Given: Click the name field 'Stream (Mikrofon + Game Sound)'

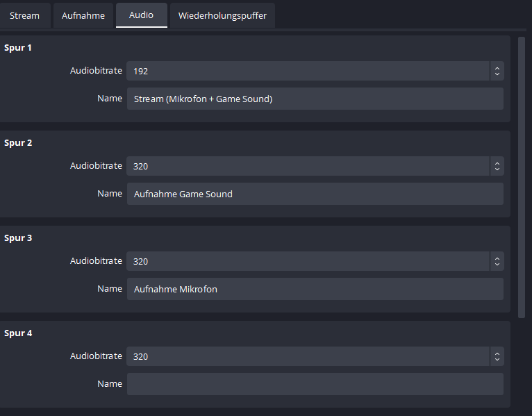Looking at the screenshot, I should click(x=315, y=99).
